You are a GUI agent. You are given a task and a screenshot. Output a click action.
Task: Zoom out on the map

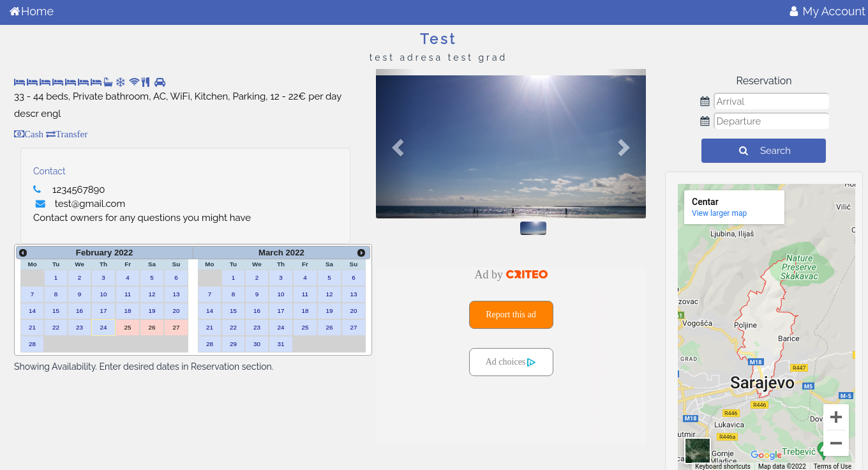(x=836, y=443)
